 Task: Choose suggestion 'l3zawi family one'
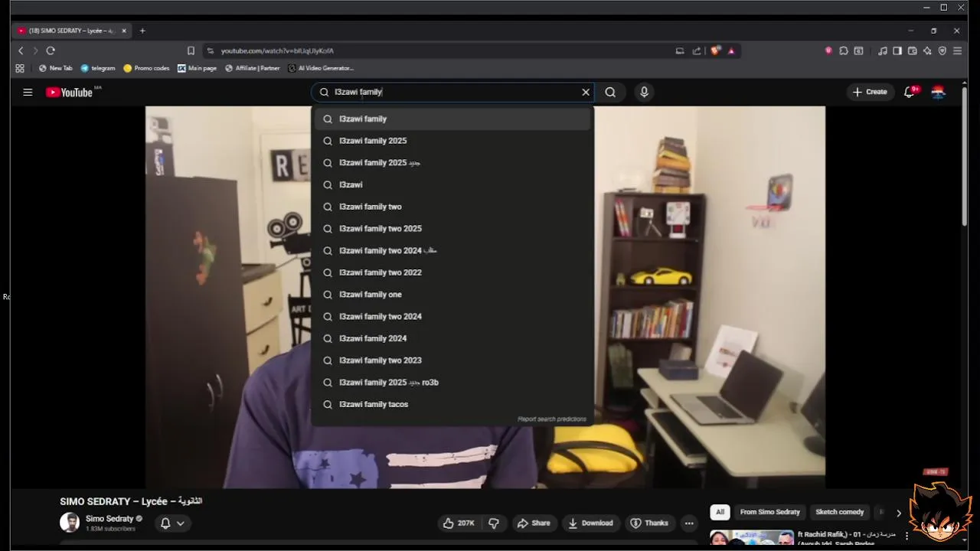pyautogui.click(x=452, y=295)
